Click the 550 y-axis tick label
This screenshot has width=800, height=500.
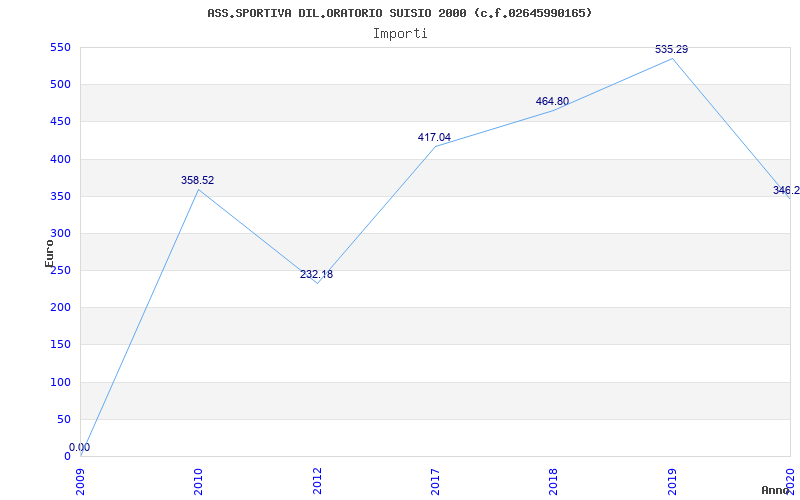coord(60,47)
